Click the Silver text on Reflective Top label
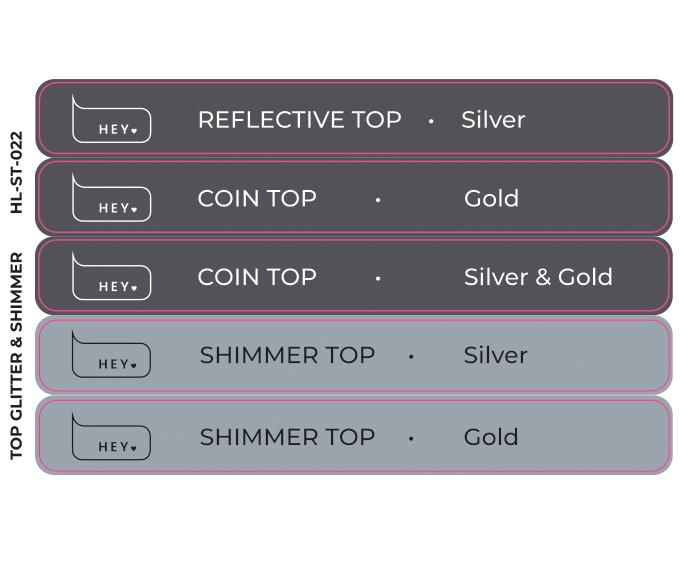 click(x=493, y=120)
